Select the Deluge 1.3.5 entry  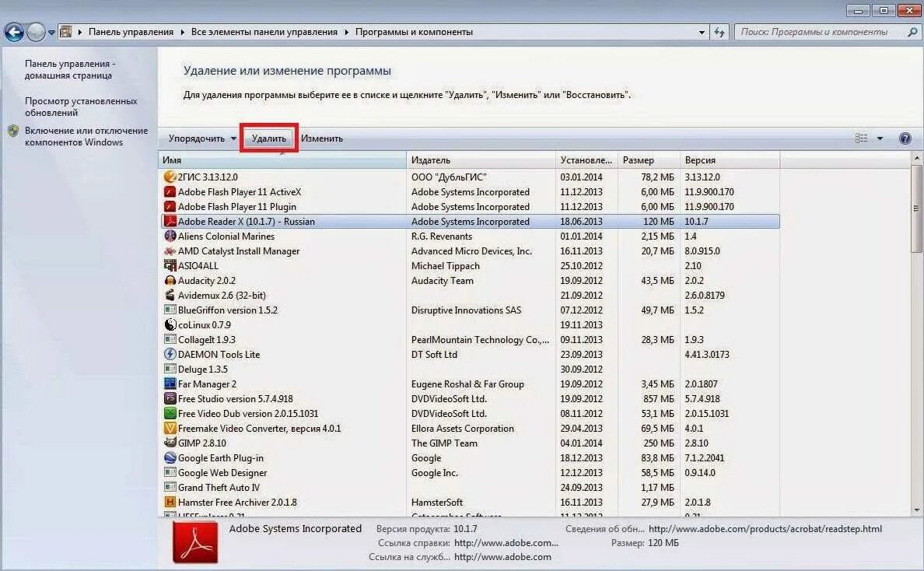click(x=470, y=369)
